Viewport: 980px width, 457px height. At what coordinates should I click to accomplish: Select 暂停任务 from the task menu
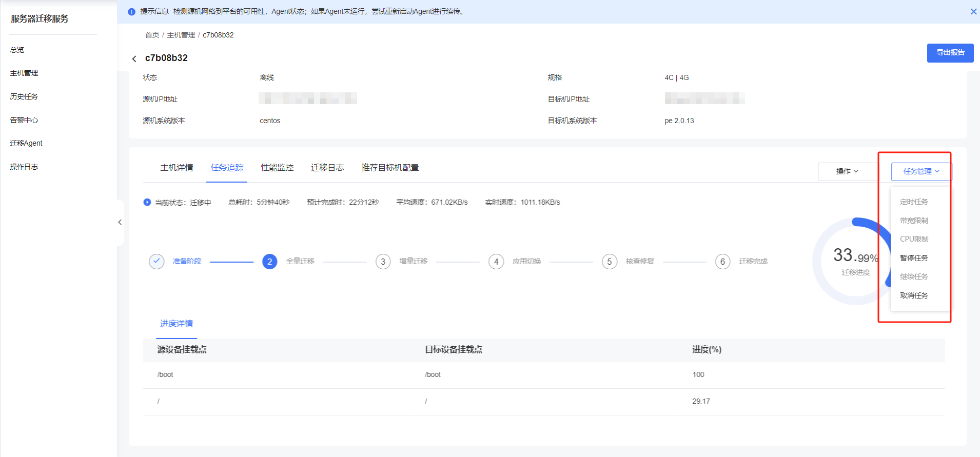(x=914, y=258)
